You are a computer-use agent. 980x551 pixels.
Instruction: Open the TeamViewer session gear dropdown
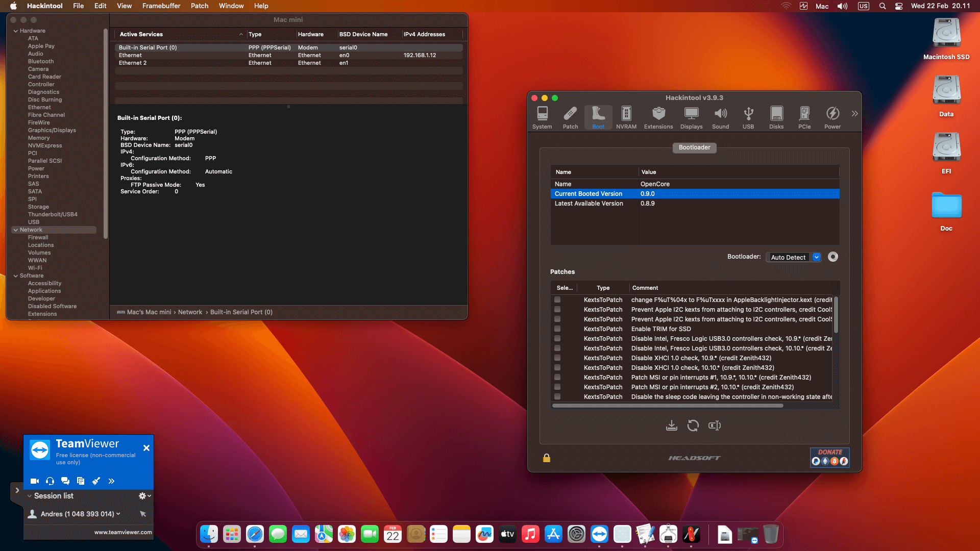point(145,496)
